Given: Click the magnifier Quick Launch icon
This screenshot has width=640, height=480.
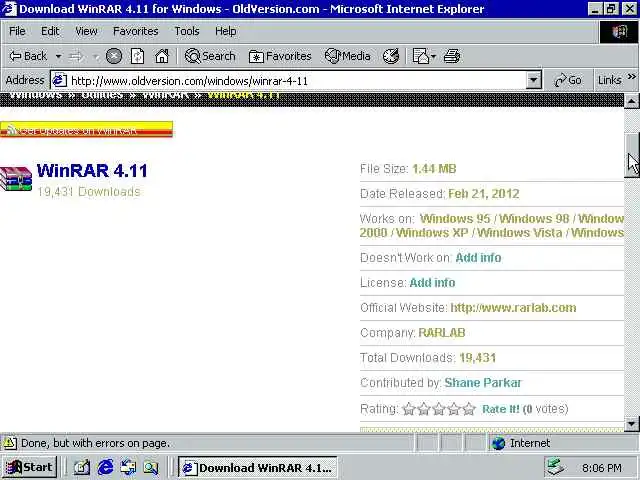Looking at the screenshot, I should click(151, 467).
